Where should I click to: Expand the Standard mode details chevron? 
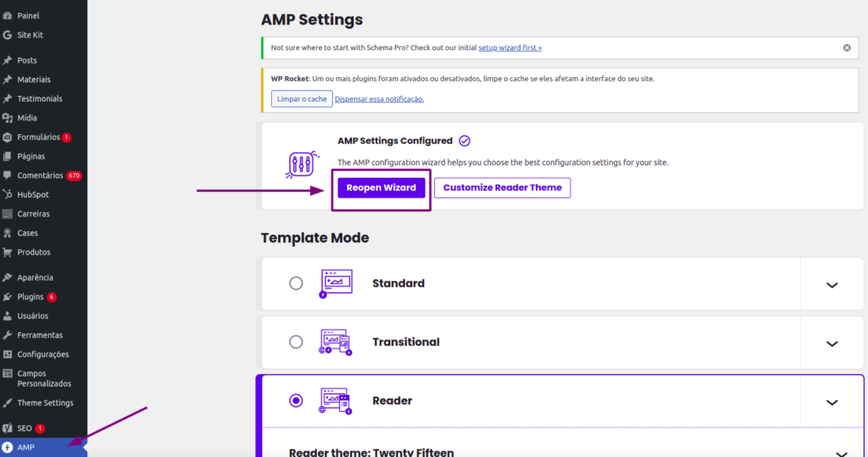click(832, 285)
